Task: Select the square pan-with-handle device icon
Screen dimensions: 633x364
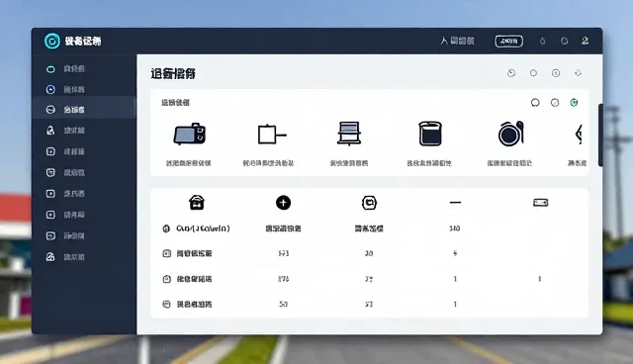Action: point(272,135)
